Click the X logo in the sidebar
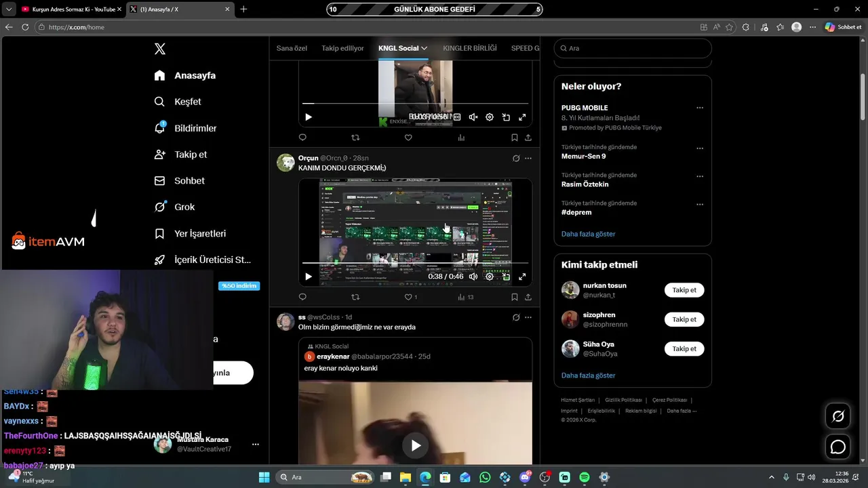The height and width of the screenshot is (488, 868). (160, 49)
